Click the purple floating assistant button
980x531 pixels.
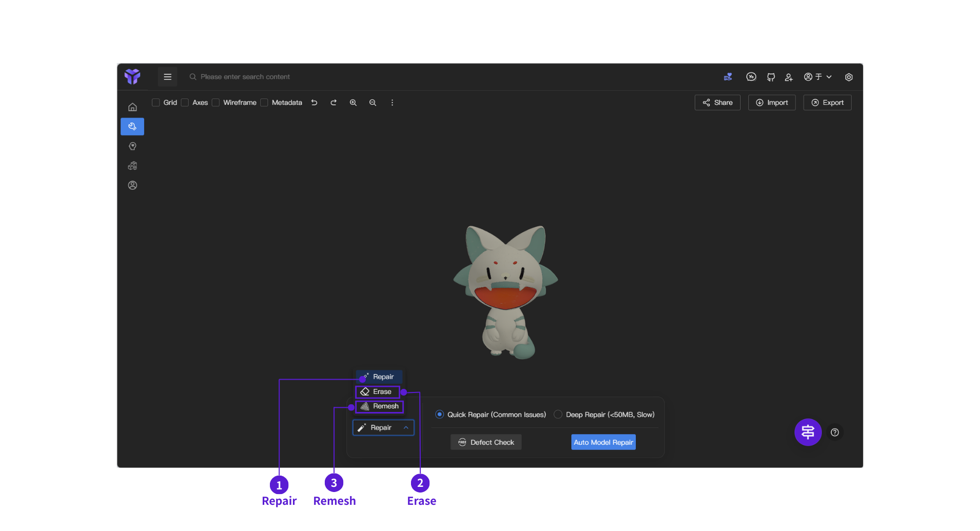808,432
